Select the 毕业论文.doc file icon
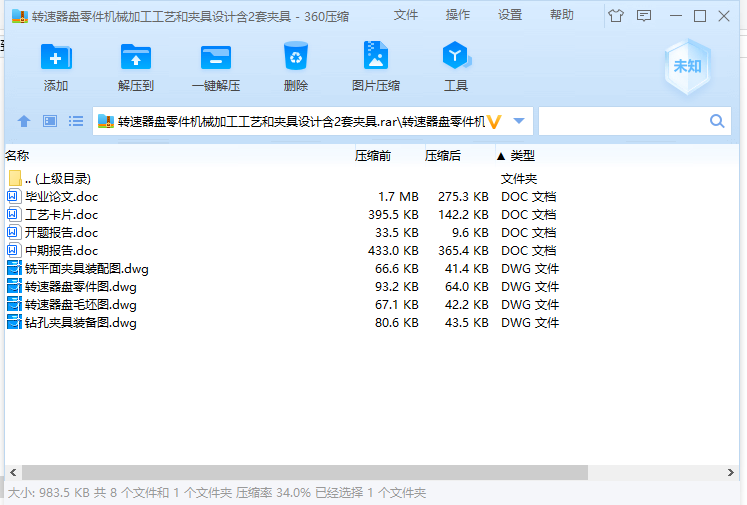 click(14, 196)
